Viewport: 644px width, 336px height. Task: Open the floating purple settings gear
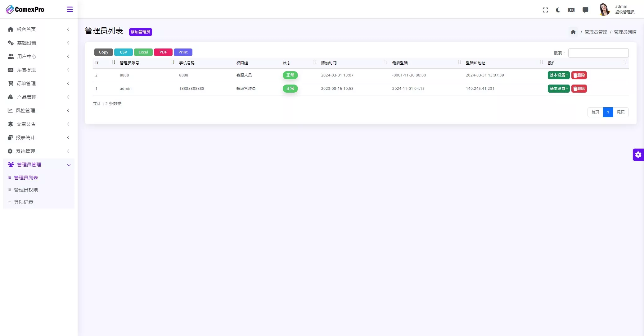tap(638, 154)
